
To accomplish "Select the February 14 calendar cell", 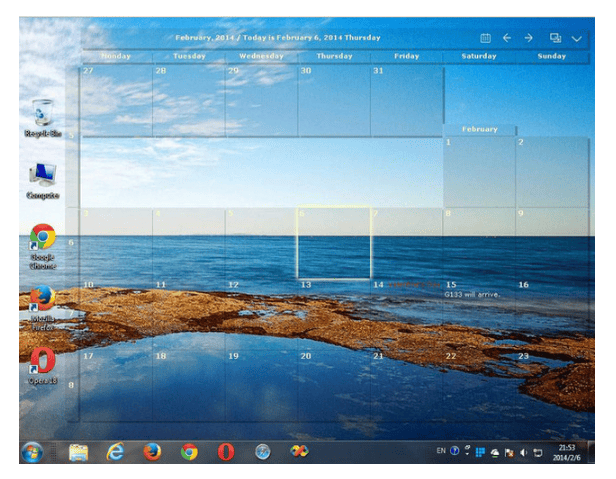I will click(407, 315).
